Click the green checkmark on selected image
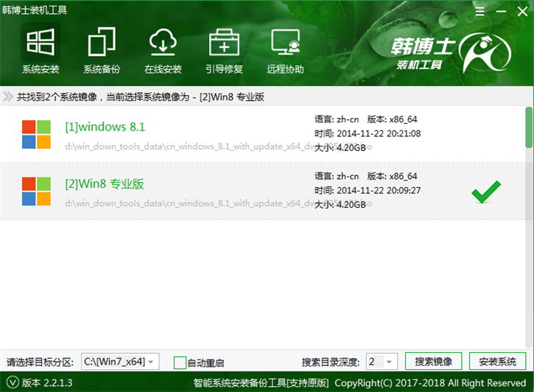Image resolution: width=534 pixels, height=392 pixels. click(486, 192)
